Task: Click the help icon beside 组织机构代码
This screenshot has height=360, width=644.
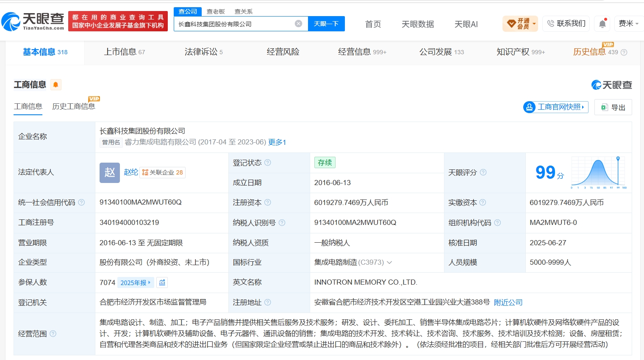Action: [x=497, y=223]
